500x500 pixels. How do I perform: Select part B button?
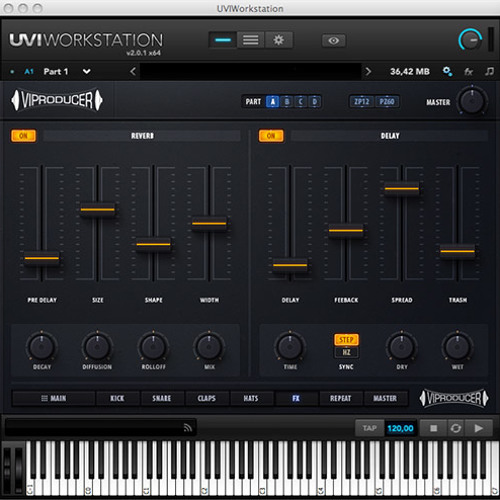point(287,101)
